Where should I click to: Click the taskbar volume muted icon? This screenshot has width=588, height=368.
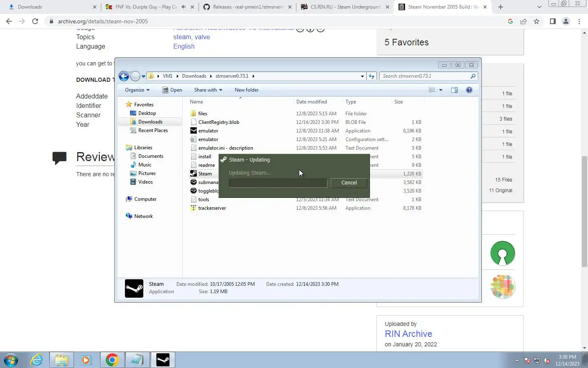pyautogui.click(x=547, y=361)
